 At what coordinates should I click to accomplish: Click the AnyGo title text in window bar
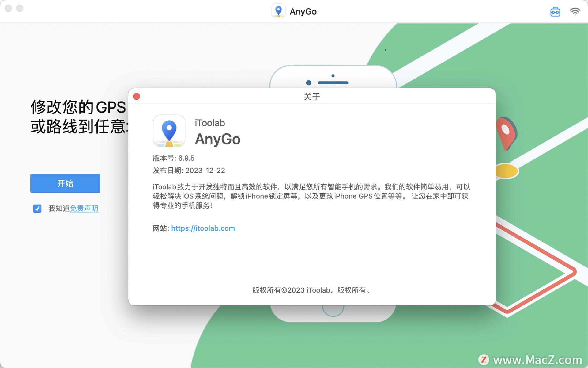tap(303, 12)
